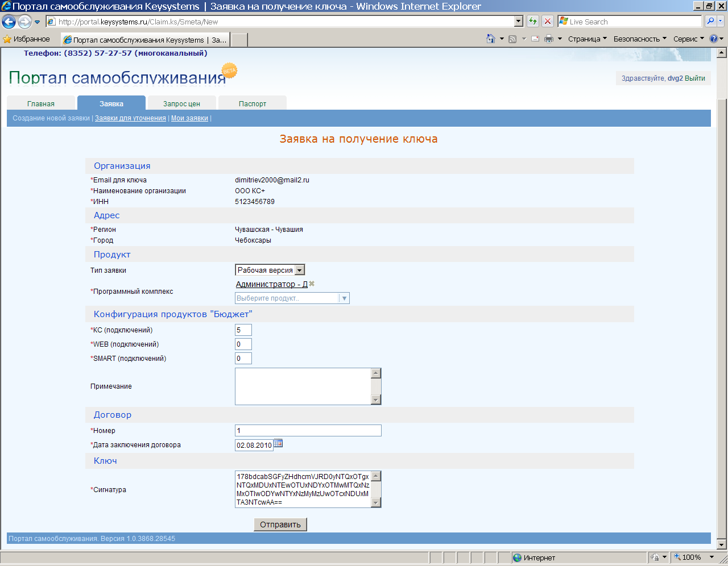Open the Заявки для уточнения link
This screenshot has width=728, height=566.
130,118
